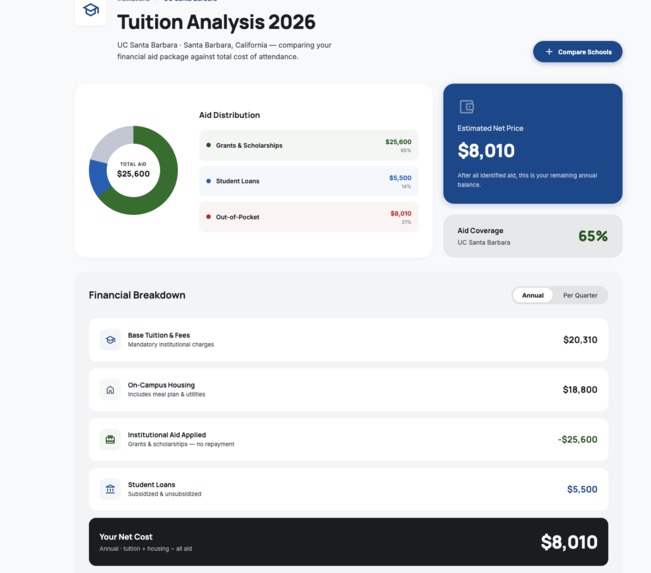
Task: Click 'Subsidized & unsubsidized' subtitle
Action: (x=164, y=494)
